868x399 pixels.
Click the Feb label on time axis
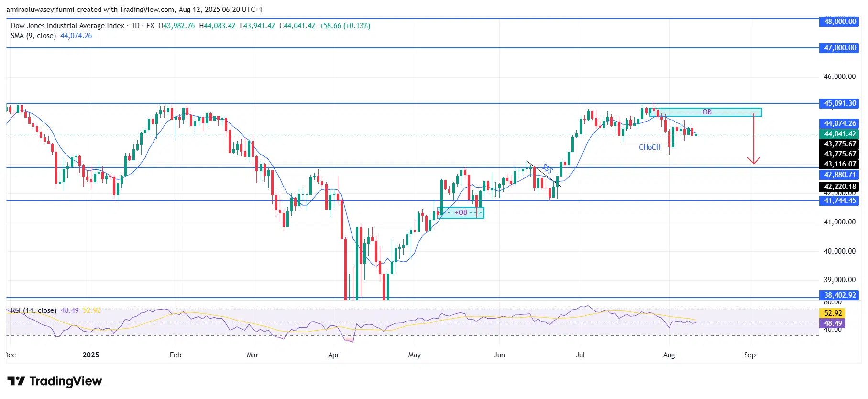point(176,355)
